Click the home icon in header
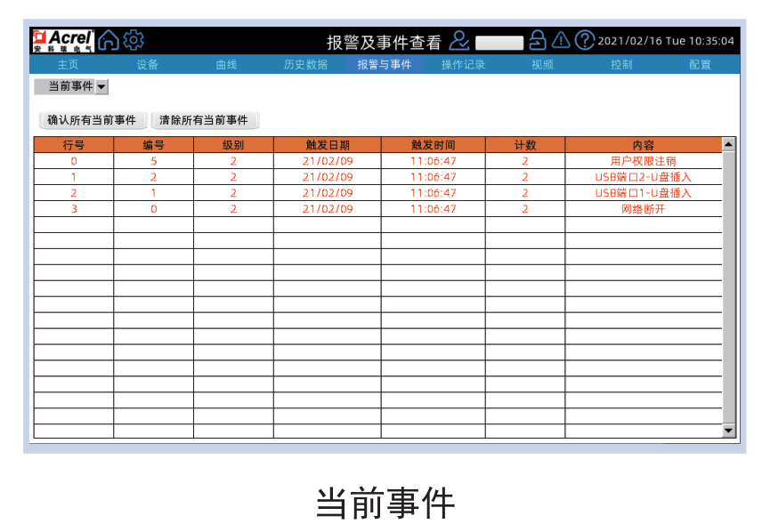This screenshot has width=762, height=532. coord(108,40)
